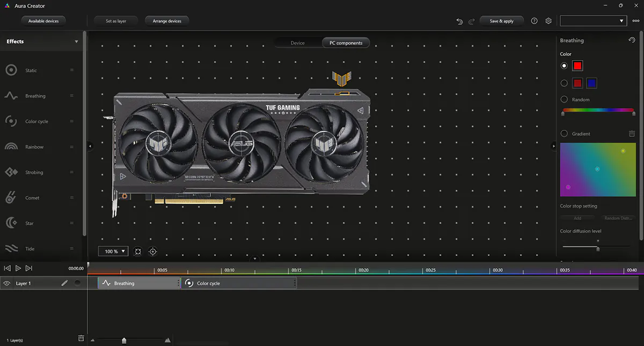Switch to the PC components tab
The width and height of the screenshot is (644, 346).
click(346, 43)
